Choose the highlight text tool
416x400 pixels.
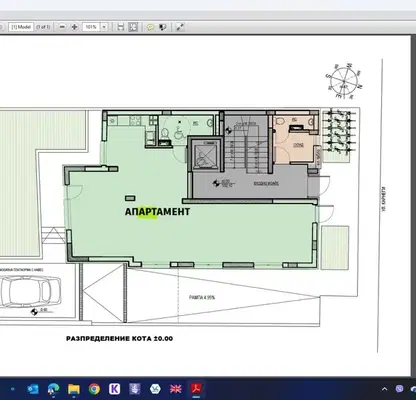(x=163, y=27)
